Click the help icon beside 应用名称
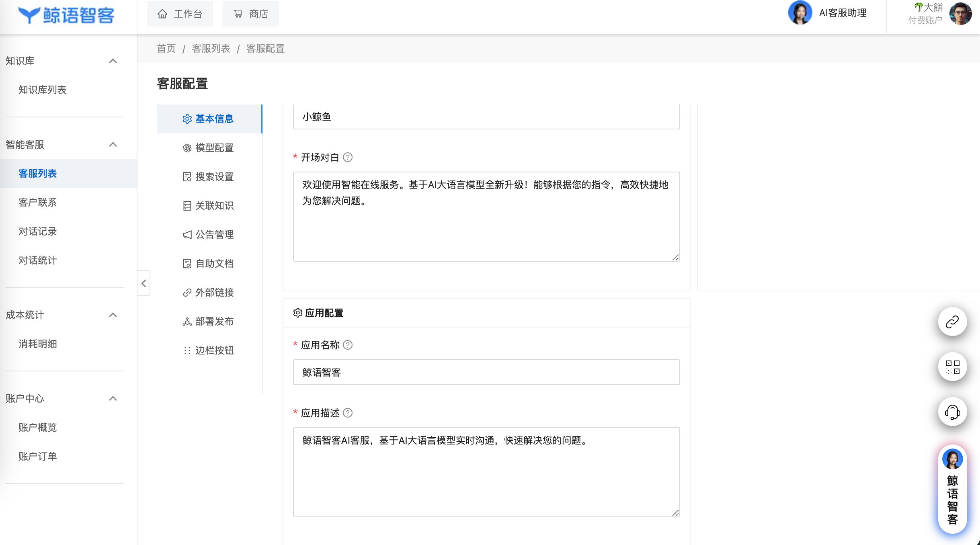The height and width of the screenshot is (545, 980). click(348, 345)
